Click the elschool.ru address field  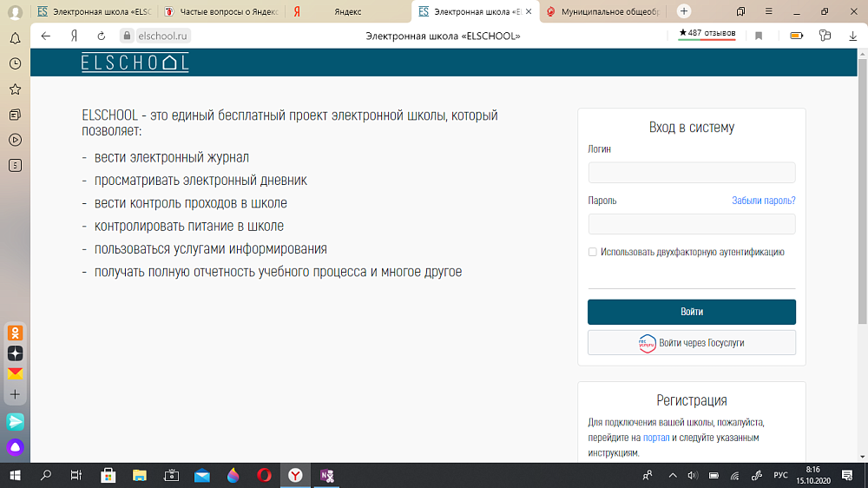[163, 36]
